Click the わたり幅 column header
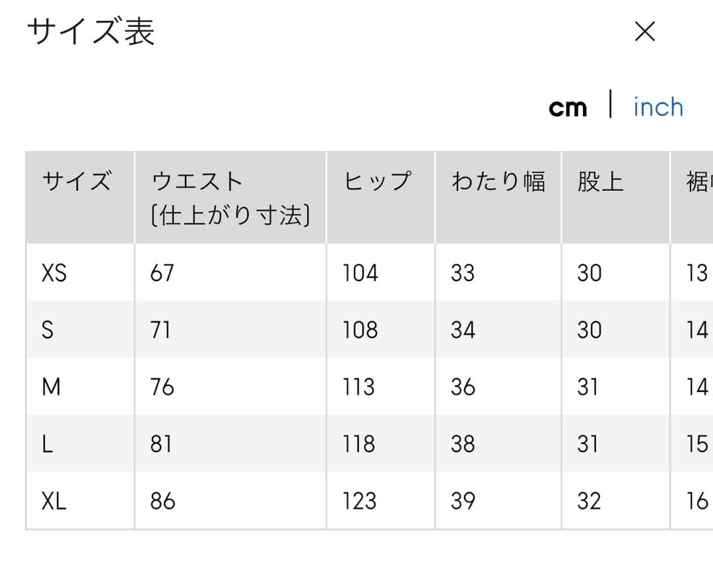Image resolution: width=713 pixels, height=588 pixels. click(x=498, y=181)
